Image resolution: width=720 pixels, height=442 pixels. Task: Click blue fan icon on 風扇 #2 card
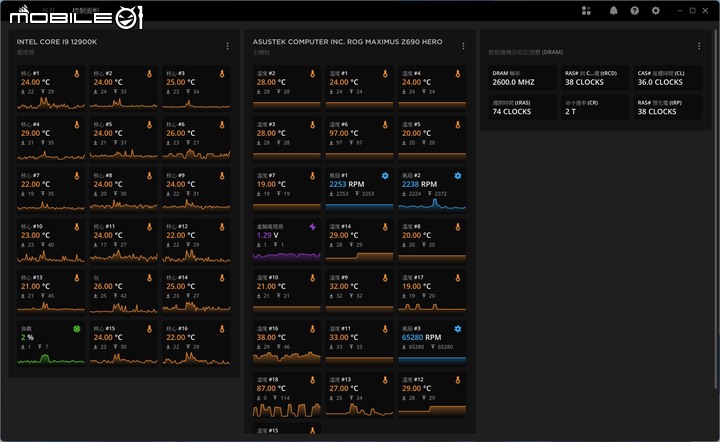point(457,175)
